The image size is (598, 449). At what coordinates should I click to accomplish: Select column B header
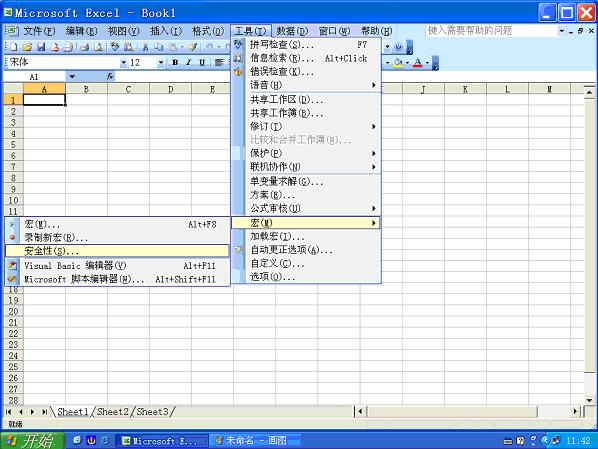(87, 89)
